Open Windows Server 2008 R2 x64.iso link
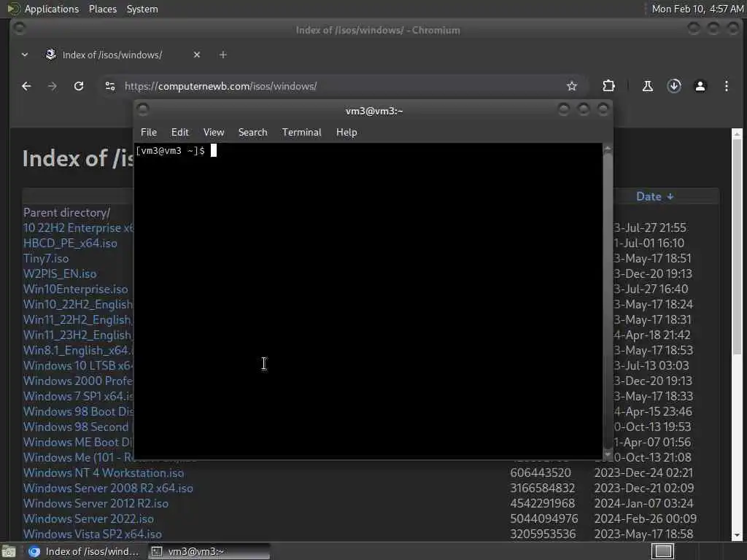The image size is (747, 560). (108, 488)
